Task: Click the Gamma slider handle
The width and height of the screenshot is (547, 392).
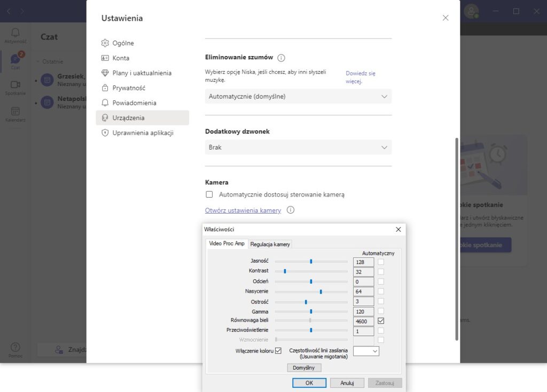Action: point(311,311)
